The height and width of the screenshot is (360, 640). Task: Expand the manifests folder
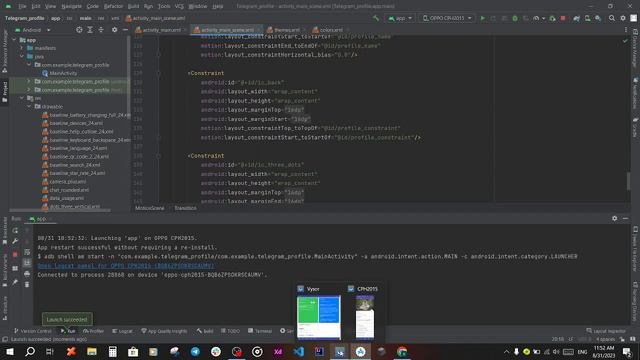tap(22, 48)
